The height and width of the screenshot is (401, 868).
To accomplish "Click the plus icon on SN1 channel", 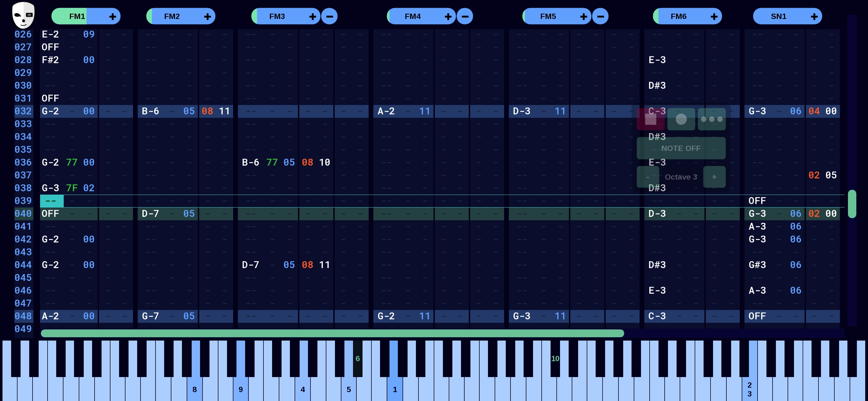I will pos(814,16).
